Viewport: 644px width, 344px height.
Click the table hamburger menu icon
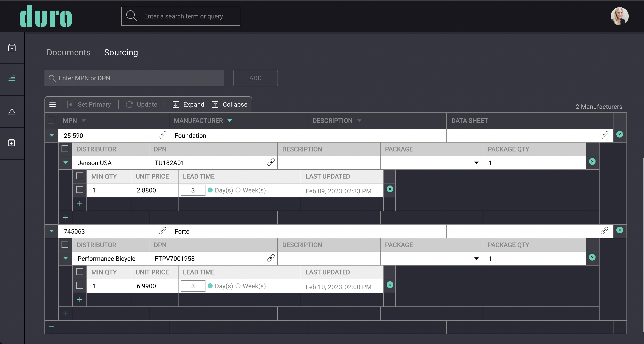[x=53, y=104]
